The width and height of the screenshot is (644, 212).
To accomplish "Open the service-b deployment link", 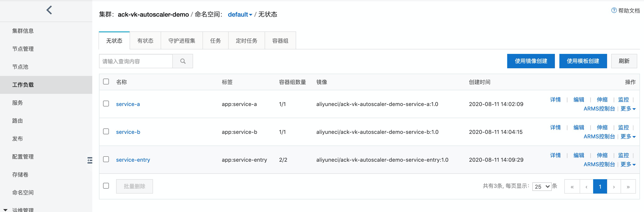I will coord(128,132).
